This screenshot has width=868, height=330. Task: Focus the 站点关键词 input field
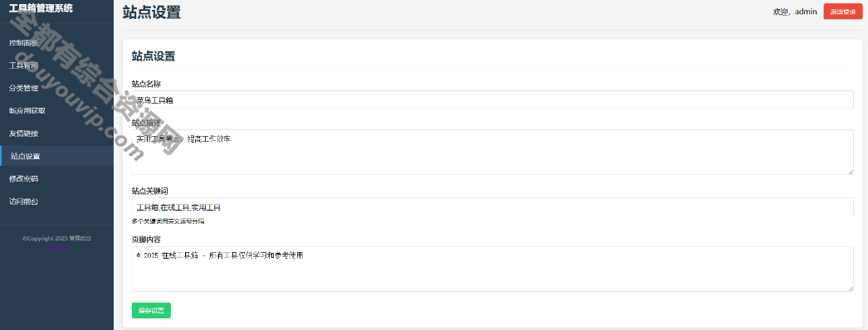(492, 206)
